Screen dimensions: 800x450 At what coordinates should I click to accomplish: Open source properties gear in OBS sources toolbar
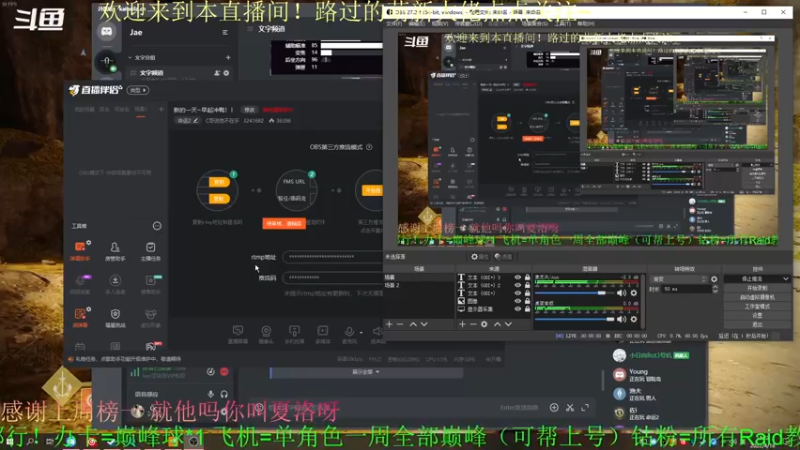click(484, 324)
